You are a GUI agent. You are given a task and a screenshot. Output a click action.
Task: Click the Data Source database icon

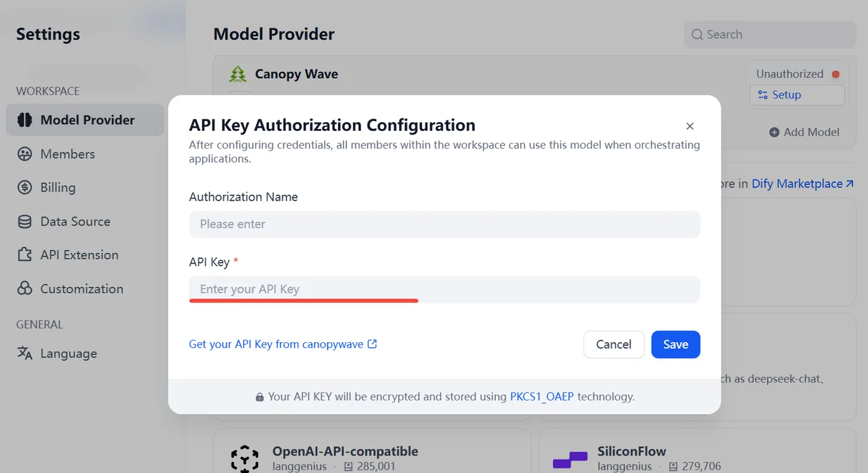[25, 222]
